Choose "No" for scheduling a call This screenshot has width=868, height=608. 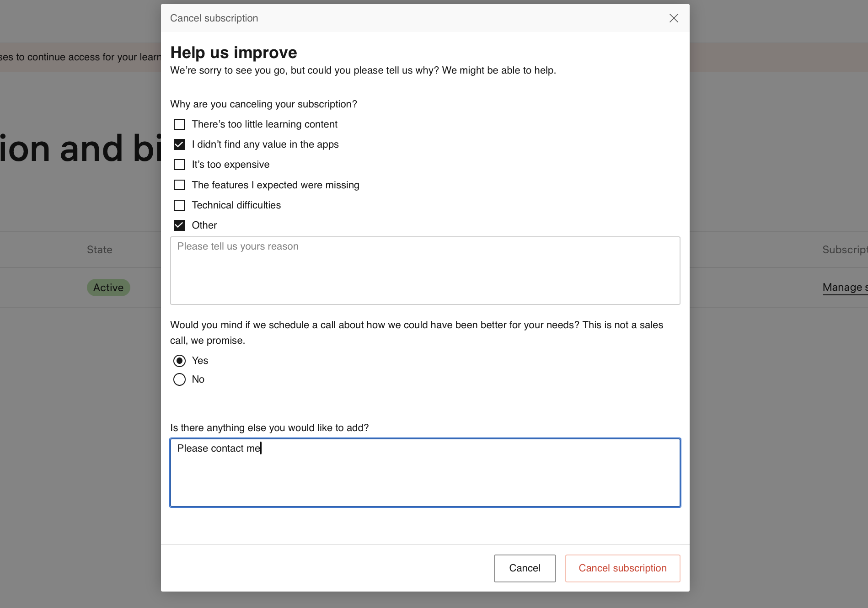(x=179, y=379)
